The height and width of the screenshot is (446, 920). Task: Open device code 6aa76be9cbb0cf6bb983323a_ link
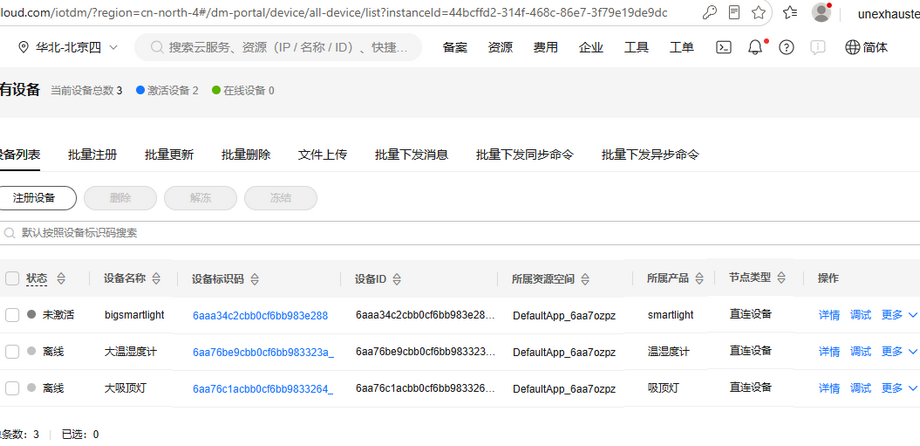coord(263,352)
